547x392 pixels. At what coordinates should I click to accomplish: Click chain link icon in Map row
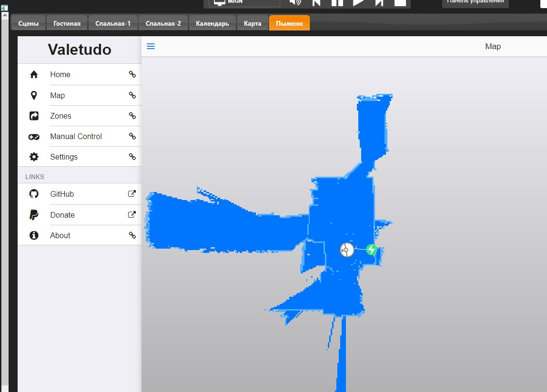coord(132,95)
